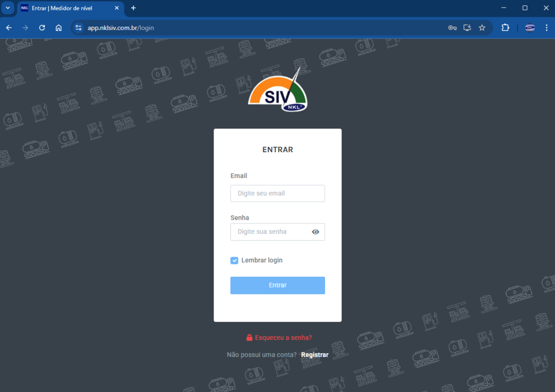
Task: Focus the Email input field
Action: (x=277, y=193)
